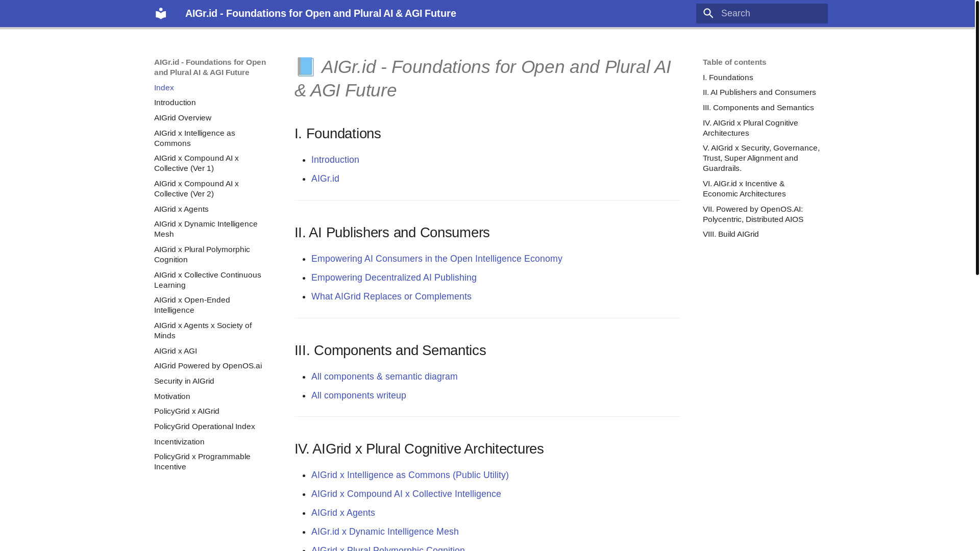Open All components & semantic diagram link

click(x=384, y=377)
